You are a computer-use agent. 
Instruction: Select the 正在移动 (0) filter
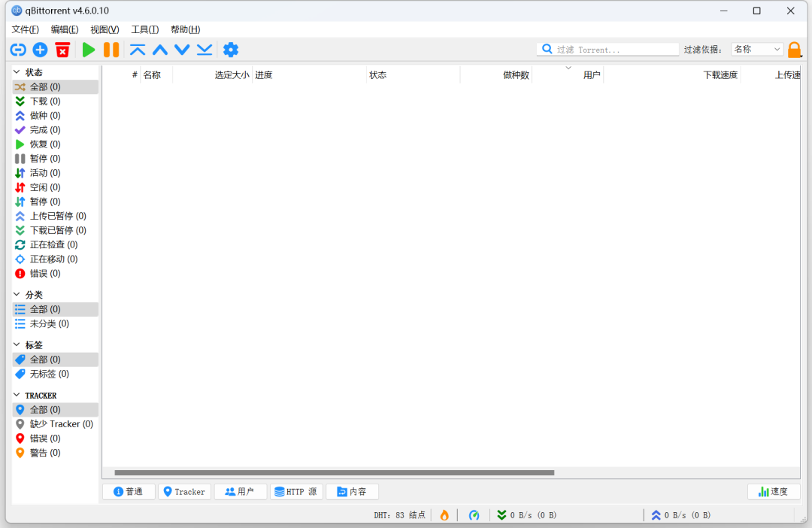pyautogui.click(x=56, y=259)
